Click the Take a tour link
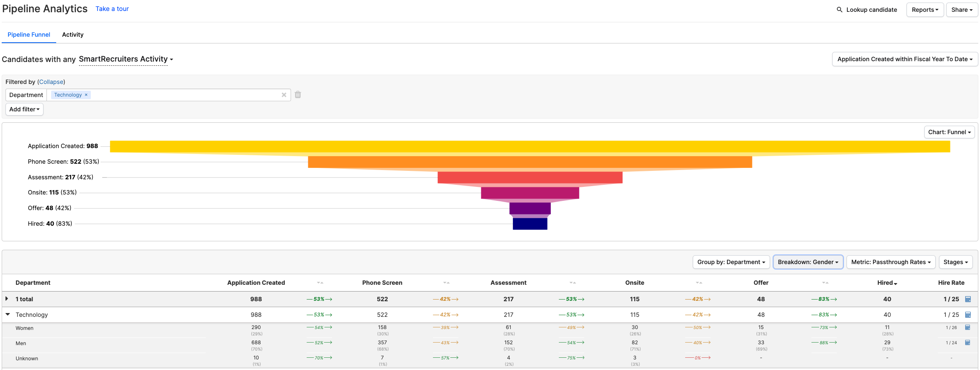The height and width of the screenshot is (370, 980). pos(112,9)
